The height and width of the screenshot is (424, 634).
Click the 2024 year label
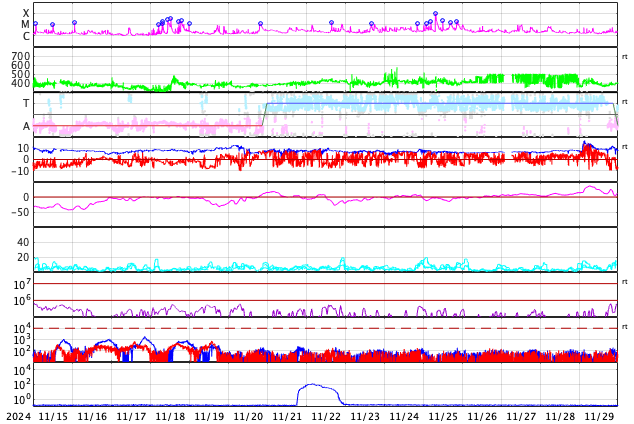[x=19, y=417]
